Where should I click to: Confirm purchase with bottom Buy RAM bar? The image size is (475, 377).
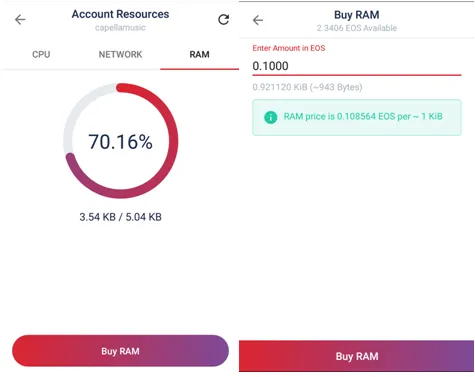click(x=356, y=356)
